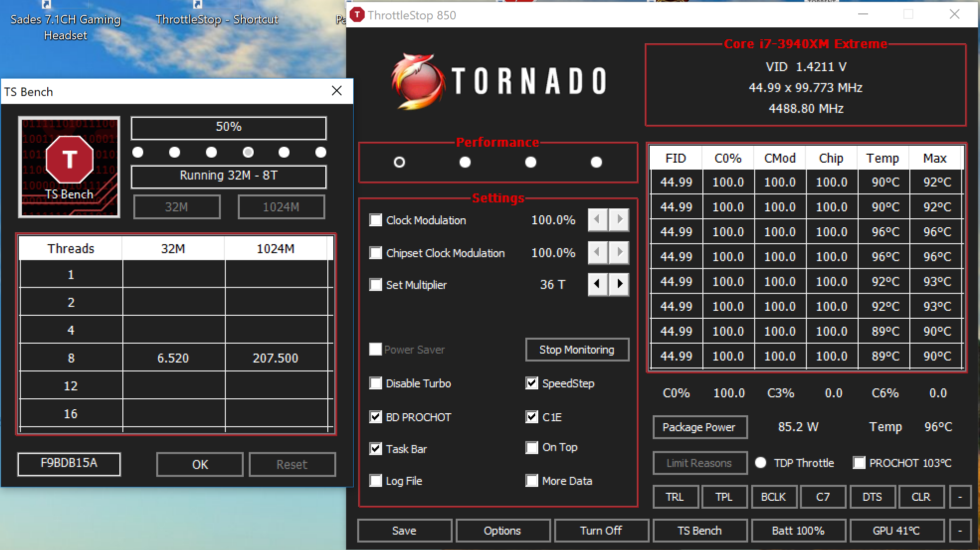Uncheck the Task Bar checkbox
This screenshot has width=980, height=550.
point(376,449)
